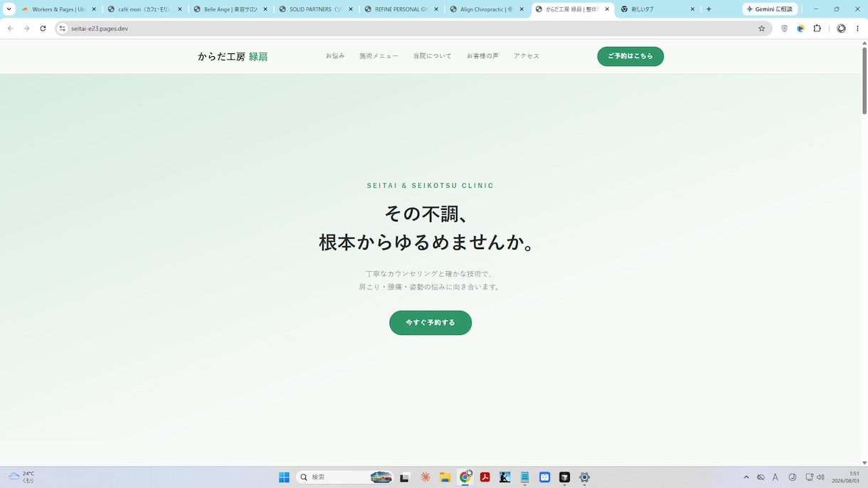Open the お客様の声 navigation link
Viewport: 868px width, 488px height.
pos(482,56)
